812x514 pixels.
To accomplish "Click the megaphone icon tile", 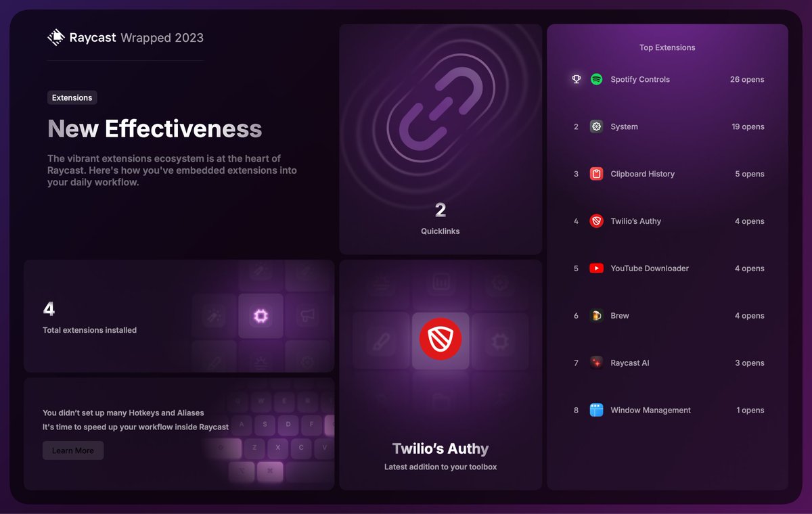I will click(307, 315).
